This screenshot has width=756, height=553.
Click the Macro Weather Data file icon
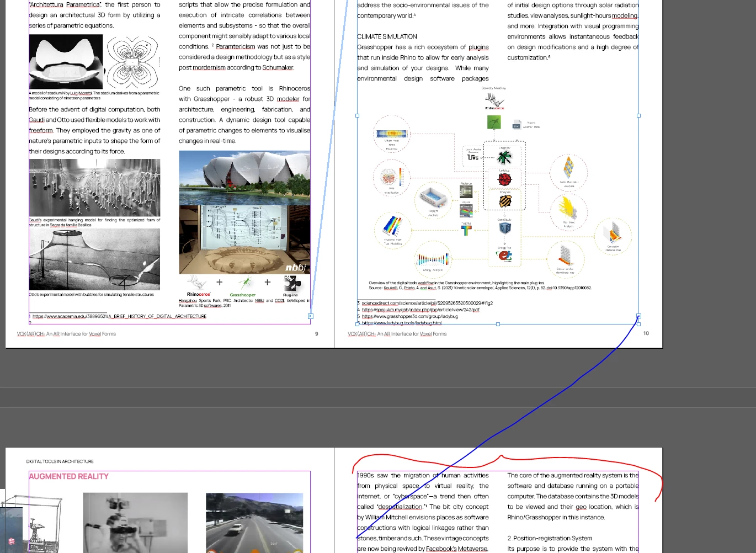pos(517,125)
